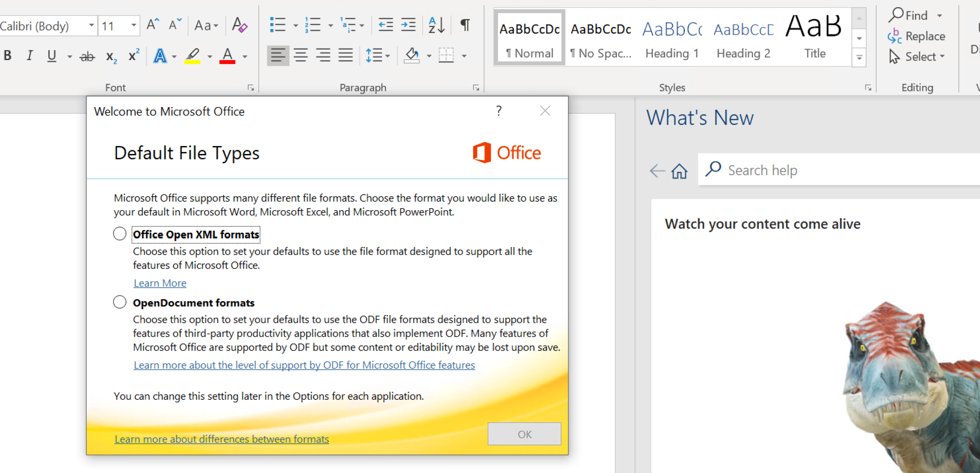
Task: Select center text alignment
Action: tap(301, 55)
